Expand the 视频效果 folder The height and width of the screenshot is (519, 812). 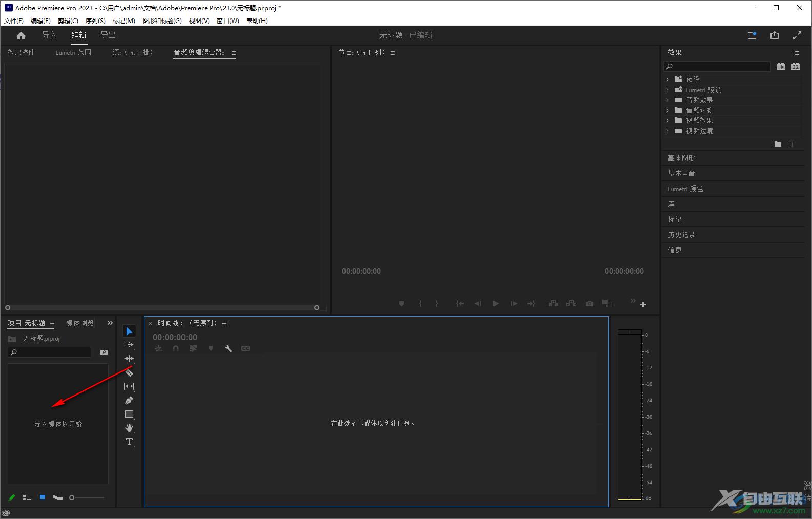(x=668, y=120)
